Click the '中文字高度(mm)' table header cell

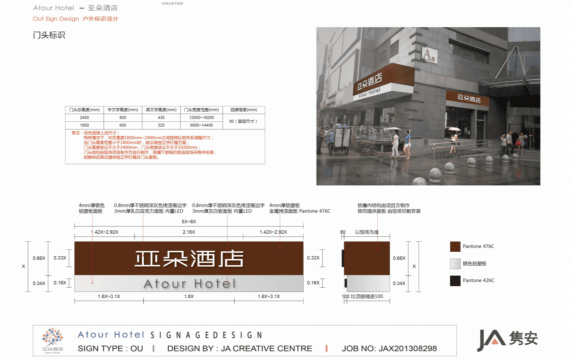click(123, 109)
